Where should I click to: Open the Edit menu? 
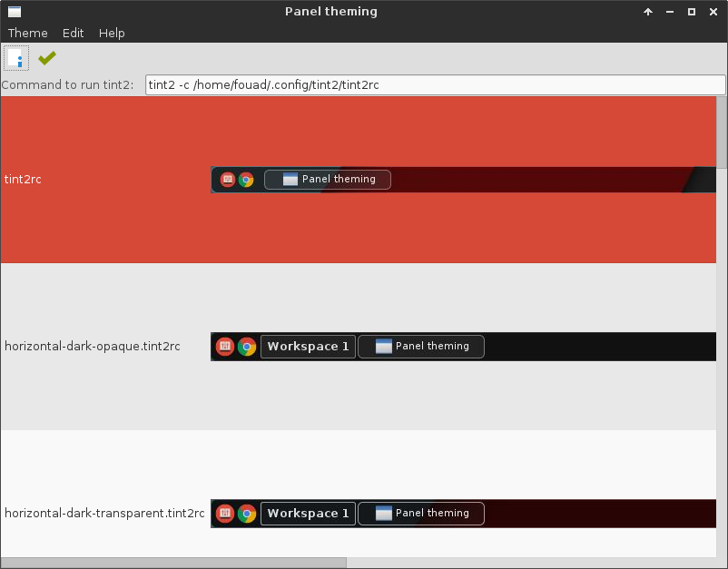click(x=73, y=33)
